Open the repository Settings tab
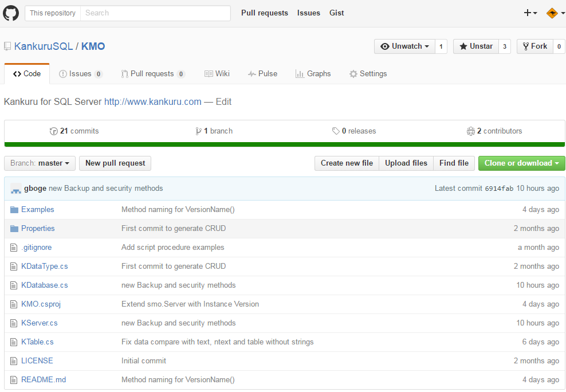This screenshot has width=566, height=392. (x=368, y=73)
